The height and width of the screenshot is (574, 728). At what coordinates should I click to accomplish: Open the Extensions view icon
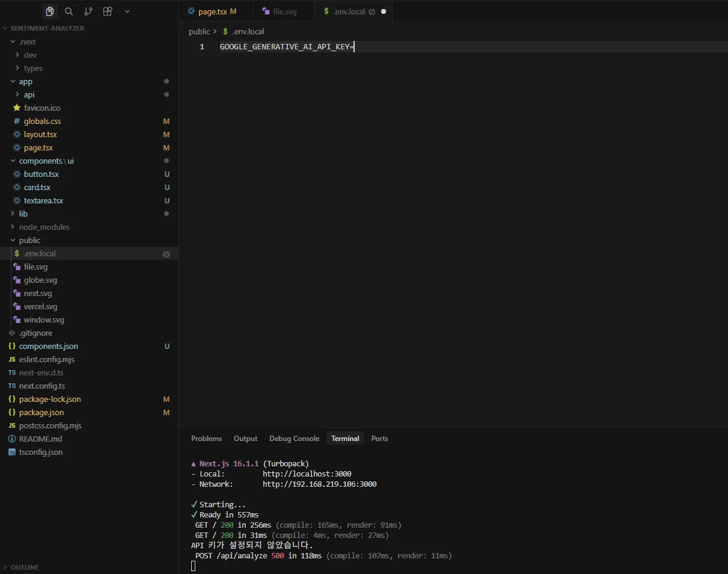pos(108,11)
